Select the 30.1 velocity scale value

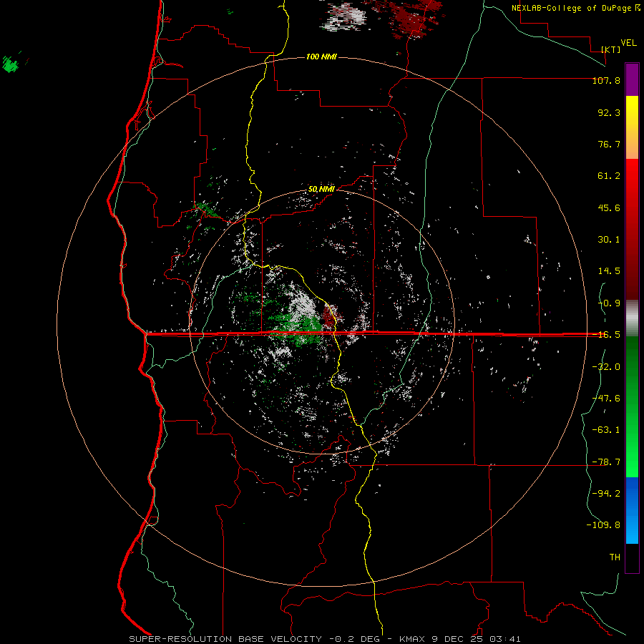point(609,240)
